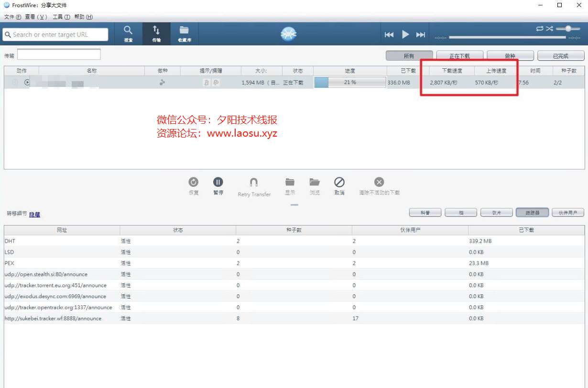Sort transfers by 下载速度 column
Viewport: 588px width, 388px height.
tap(452, 71)
